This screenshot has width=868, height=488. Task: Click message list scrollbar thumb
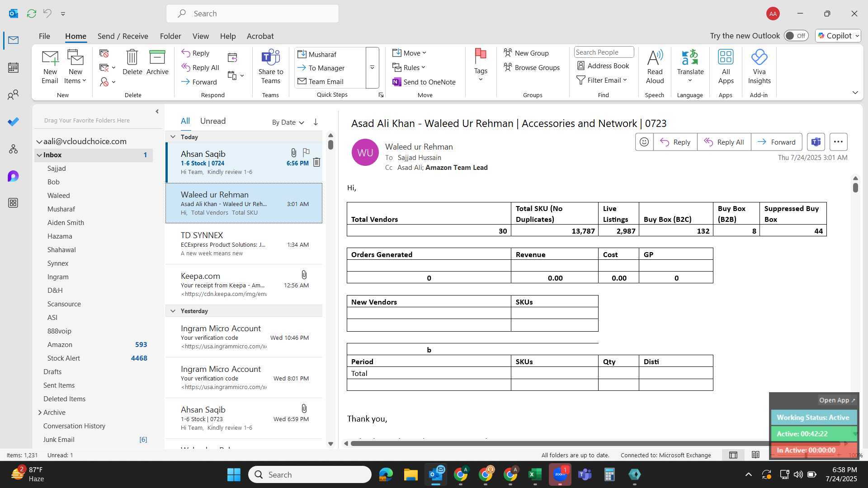pyautogui.click(x=330, y=145)
